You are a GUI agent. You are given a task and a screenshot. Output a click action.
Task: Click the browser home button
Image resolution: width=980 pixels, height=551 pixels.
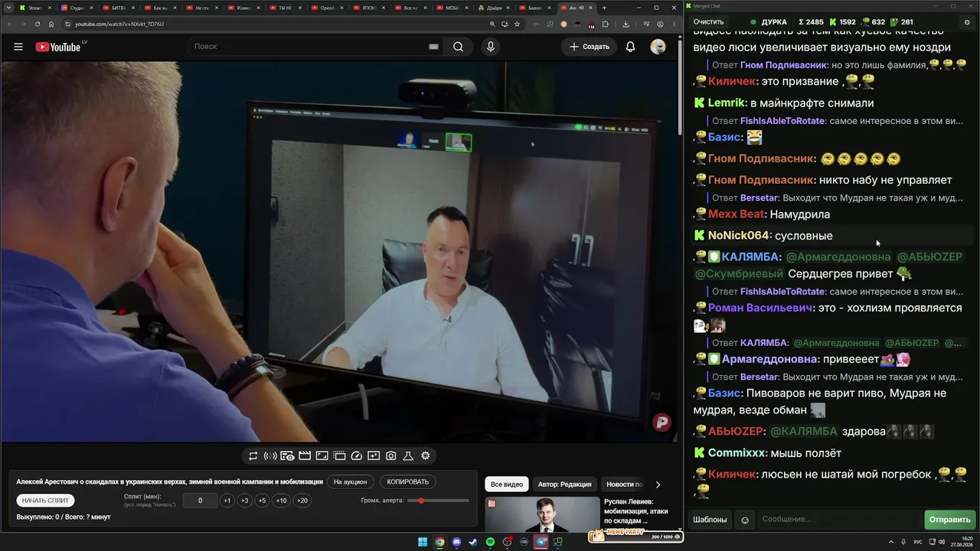52,24
